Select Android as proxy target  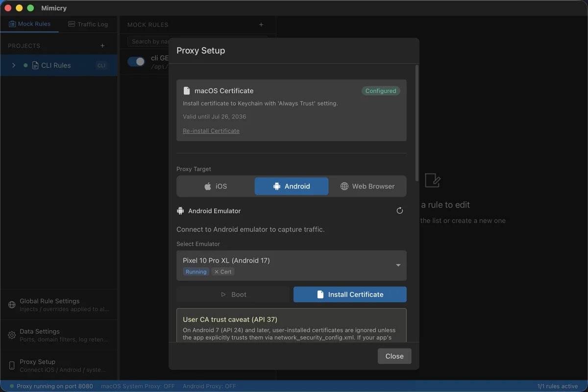click(292, 186)
